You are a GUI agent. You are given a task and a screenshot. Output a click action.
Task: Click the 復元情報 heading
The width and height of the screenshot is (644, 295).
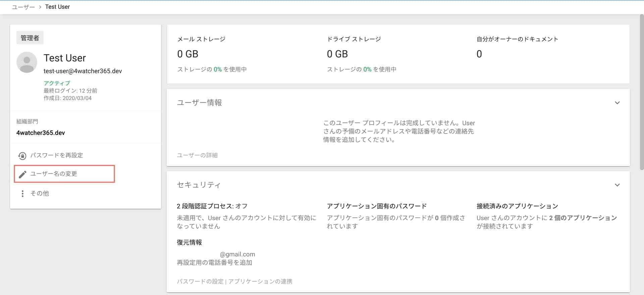(x=189, y=242)
